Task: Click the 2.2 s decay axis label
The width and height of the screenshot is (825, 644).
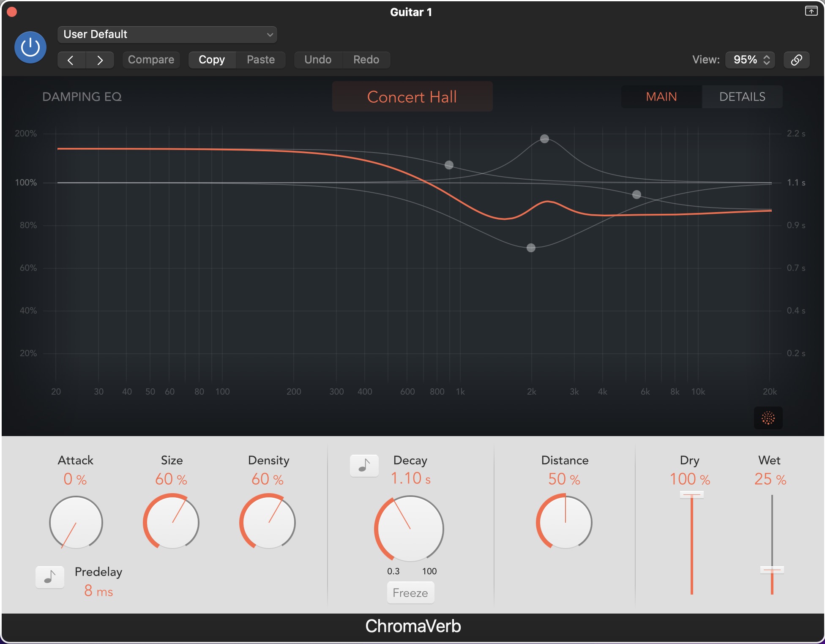Action: (x=796, y=134)
